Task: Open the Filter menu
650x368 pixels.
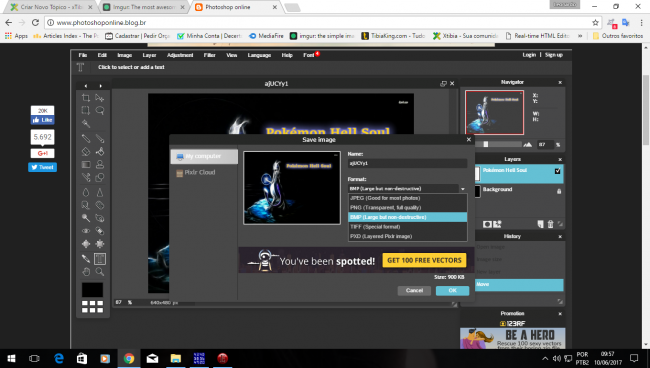Action: [209, 55]
